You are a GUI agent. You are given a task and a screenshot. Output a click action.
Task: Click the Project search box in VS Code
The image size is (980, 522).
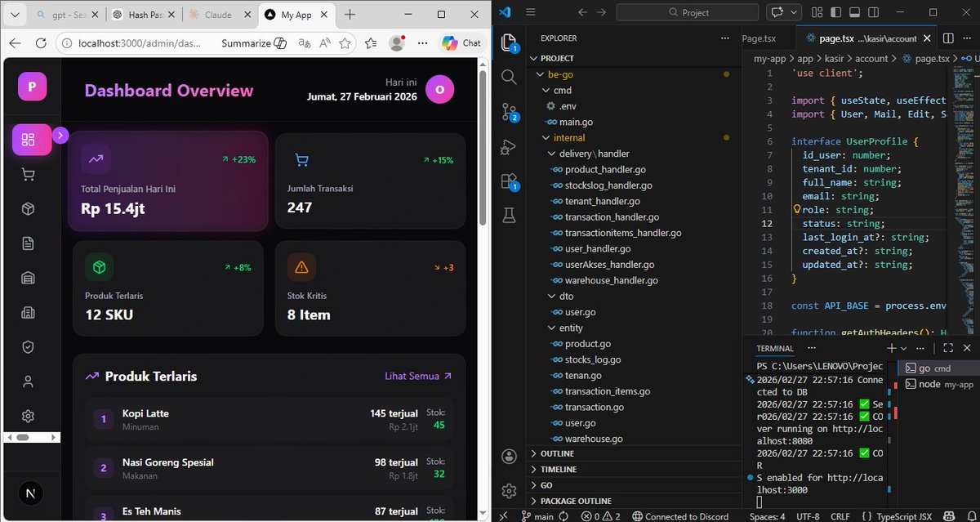coord(688,12)
